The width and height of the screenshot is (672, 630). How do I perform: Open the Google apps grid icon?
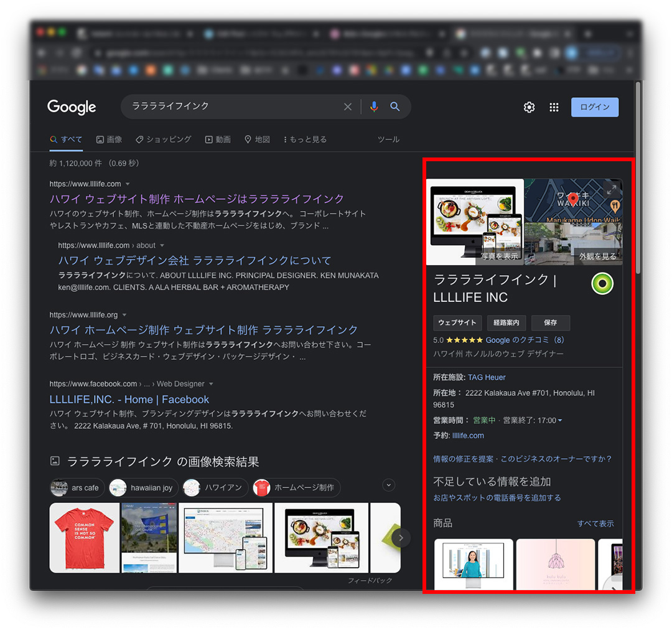tap(554, 107)
